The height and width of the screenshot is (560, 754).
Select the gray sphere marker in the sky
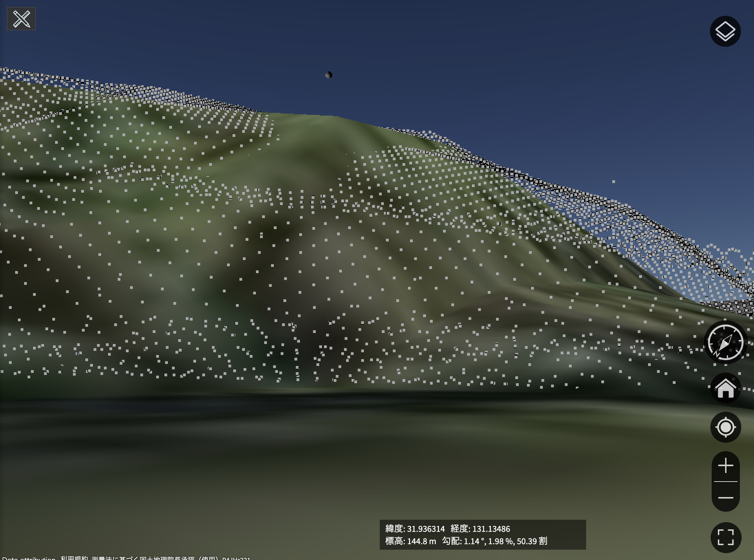(328, 75)
